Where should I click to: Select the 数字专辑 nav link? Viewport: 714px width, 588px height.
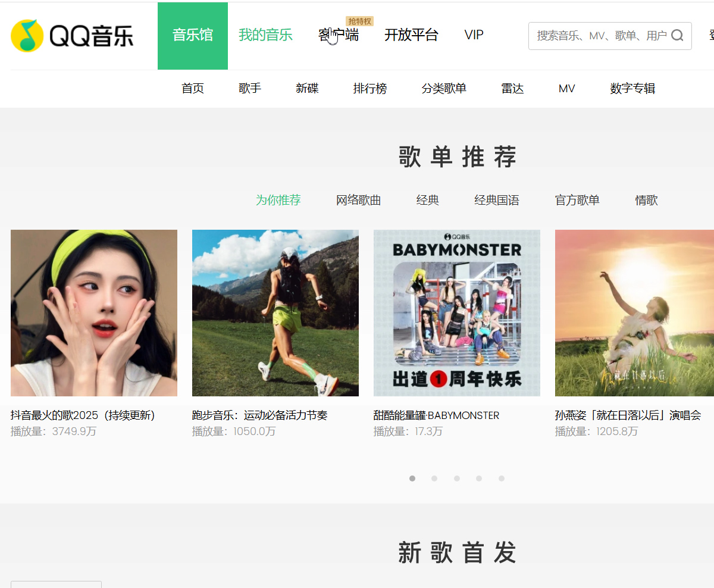point(632,89)
